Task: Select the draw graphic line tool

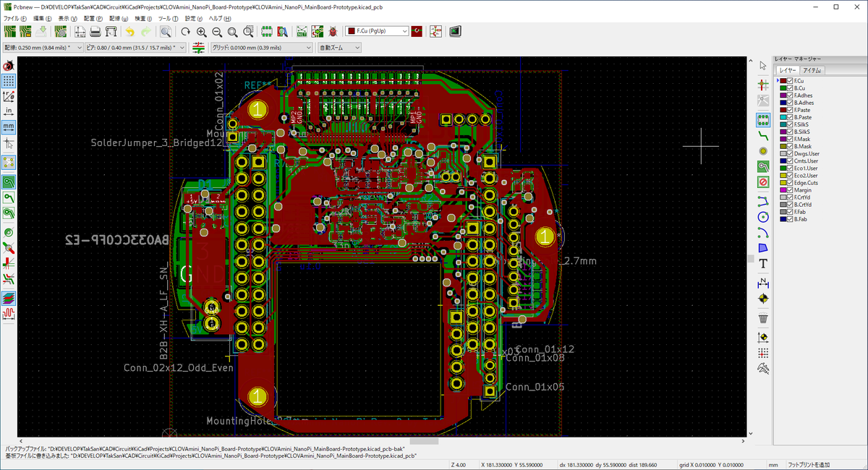Action: tap(762, 200)
